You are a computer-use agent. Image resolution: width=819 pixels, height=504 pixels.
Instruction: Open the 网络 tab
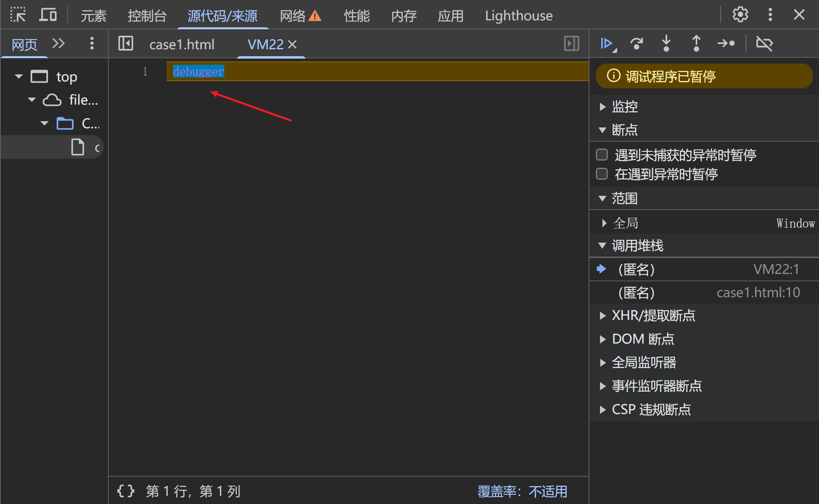293,16
